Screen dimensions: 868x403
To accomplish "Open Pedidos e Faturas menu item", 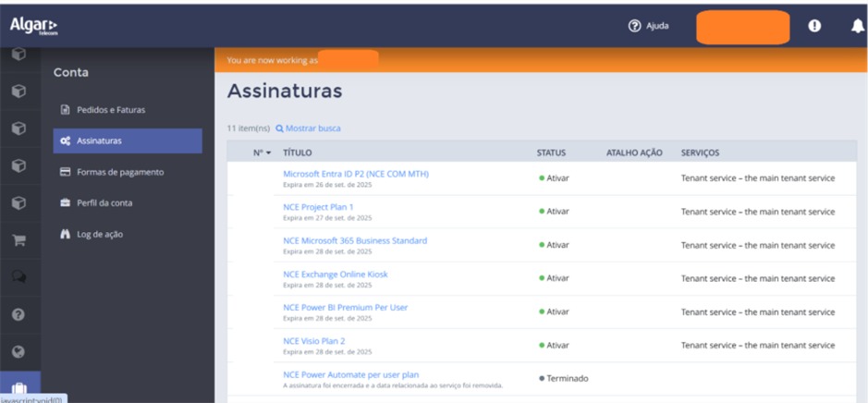I will click(x=110, y=110).
